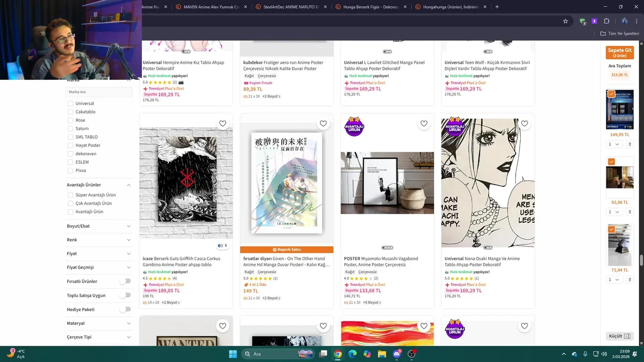Check the Cakatablo brand filter

pos(70,112)
